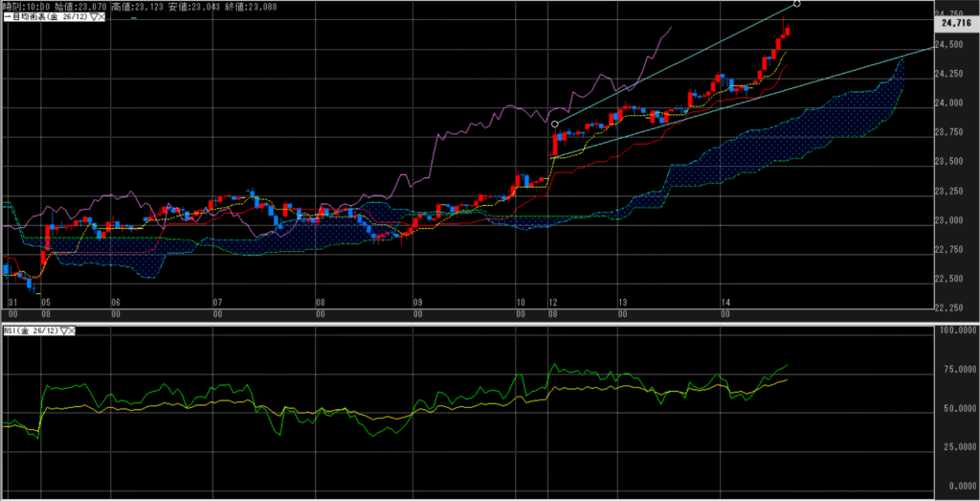This screenshot has height=501, width=980.
Task: Click the current price tag 24,716
Action: 955,23
